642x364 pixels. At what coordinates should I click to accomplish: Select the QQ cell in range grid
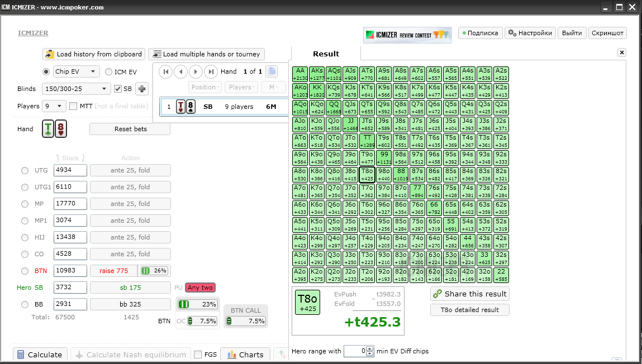pyautogui.click(x=334, y=108)
